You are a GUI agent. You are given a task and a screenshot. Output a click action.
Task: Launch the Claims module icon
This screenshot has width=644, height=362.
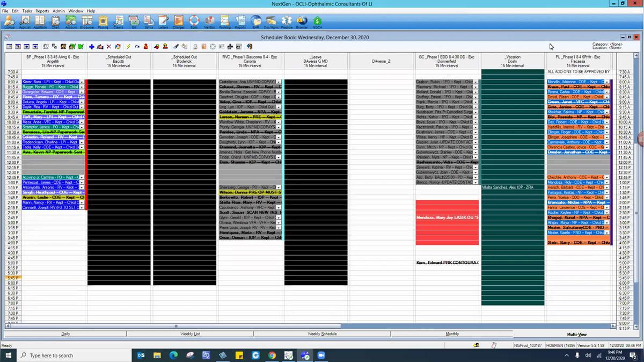[119, 21]
